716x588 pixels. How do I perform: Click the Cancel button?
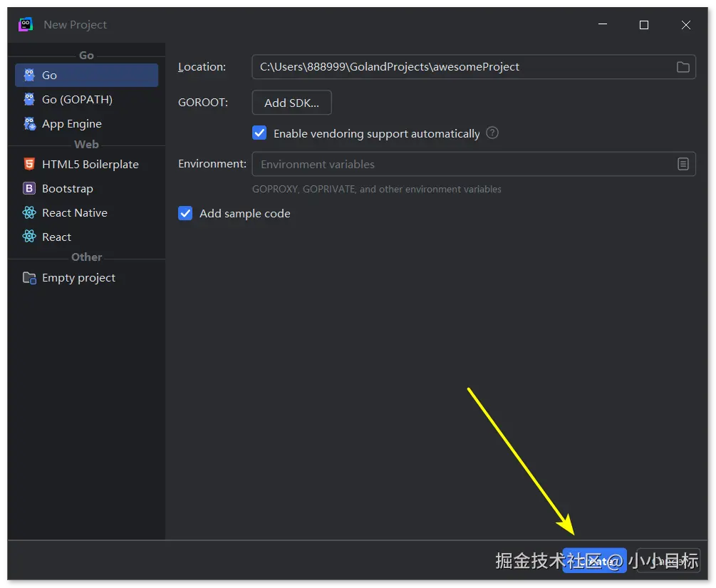(x=668, y=561)
